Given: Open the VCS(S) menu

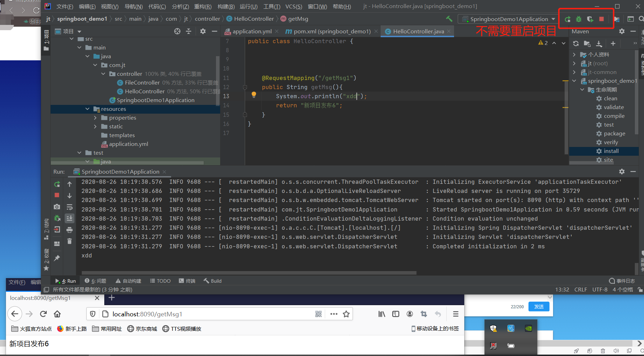Looking at the screenshot, I should coord(294,6).
